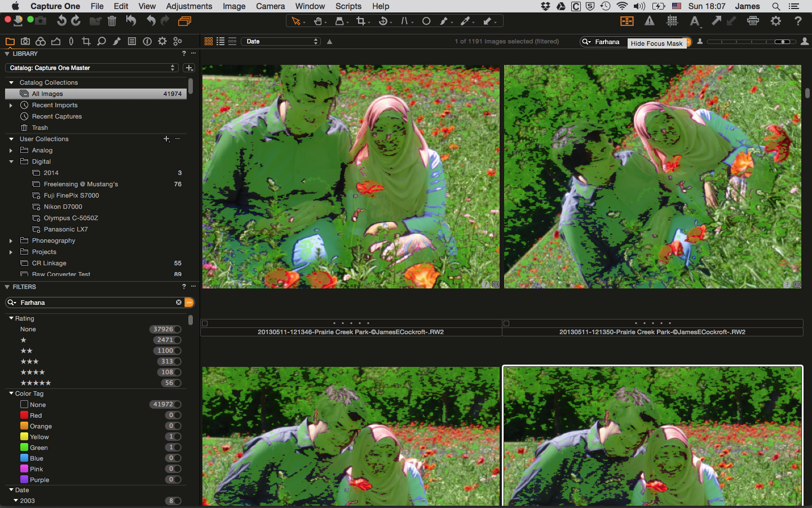Toggle the Exposure Warning triangle icon
The width and height of the screenshot is (812, 508).
650,21
